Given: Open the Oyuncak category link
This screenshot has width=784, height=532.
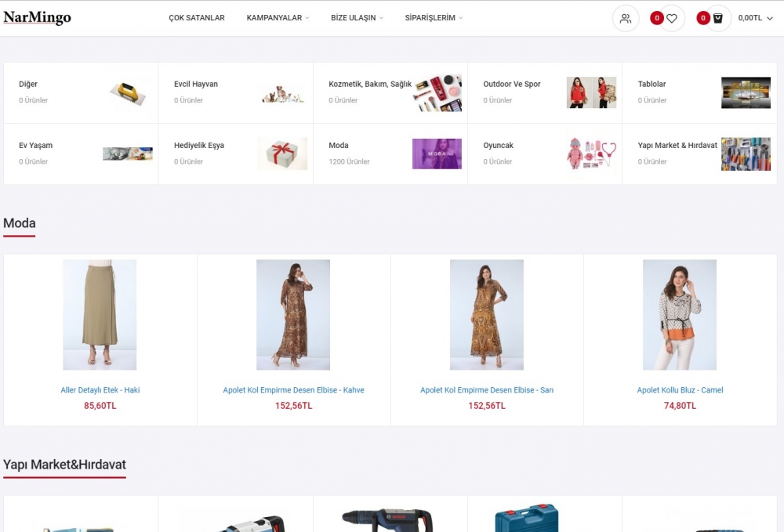Looking at the screenshot, I should point(498,146).
